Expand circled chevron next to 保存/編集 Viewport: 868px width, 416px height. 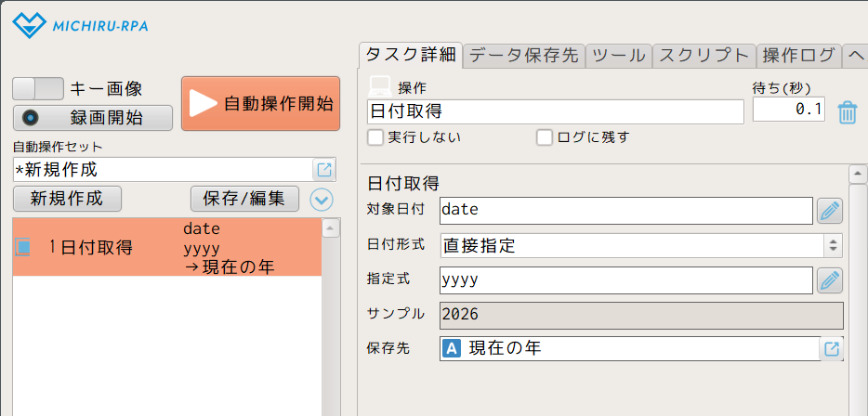click(x=322, y=199)
